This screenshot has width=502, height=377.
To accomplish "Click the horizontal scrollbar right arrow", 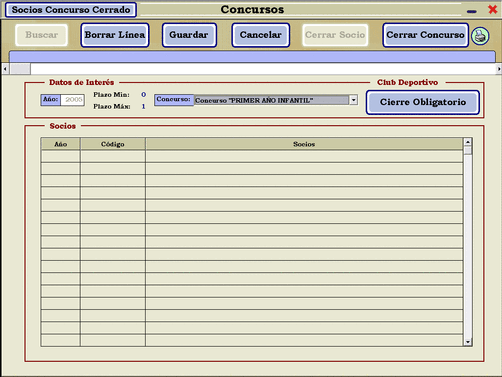I will [x=499, y=69].
